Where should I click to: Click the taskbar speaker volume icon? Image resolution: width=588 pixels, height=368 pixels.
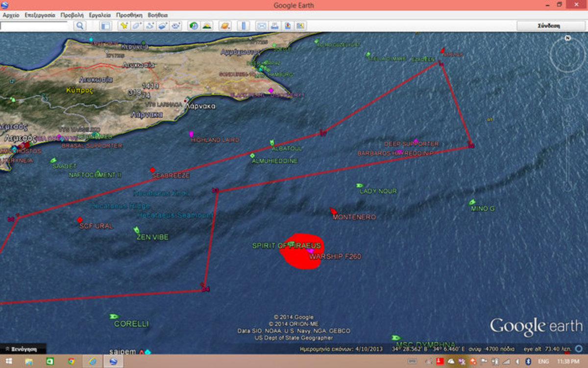(517, 362)
